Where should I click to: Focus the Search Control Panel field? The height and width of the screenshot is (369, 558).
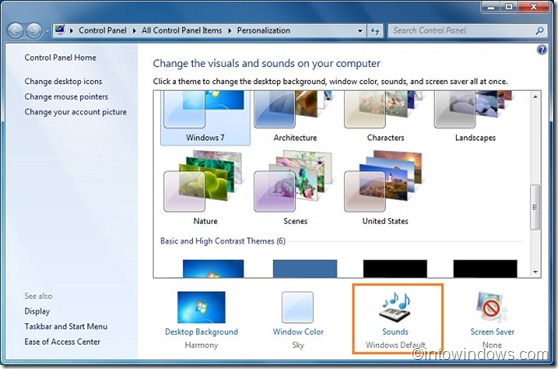pos(467,31)
